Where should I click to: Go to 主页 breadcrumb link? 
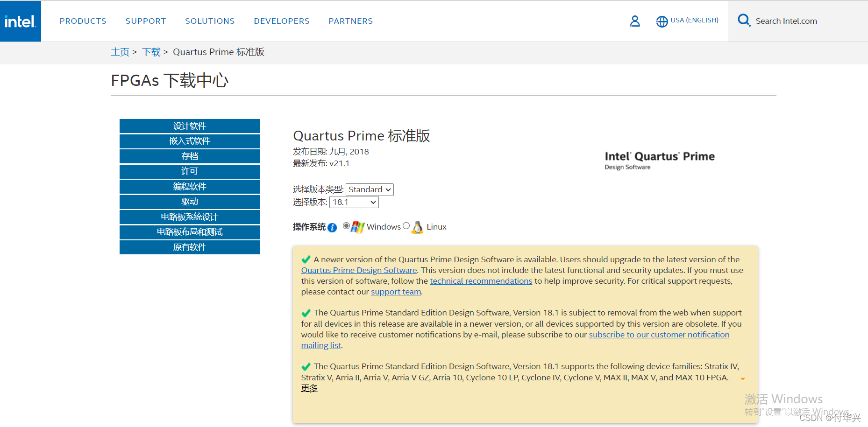tap(120, 52)
